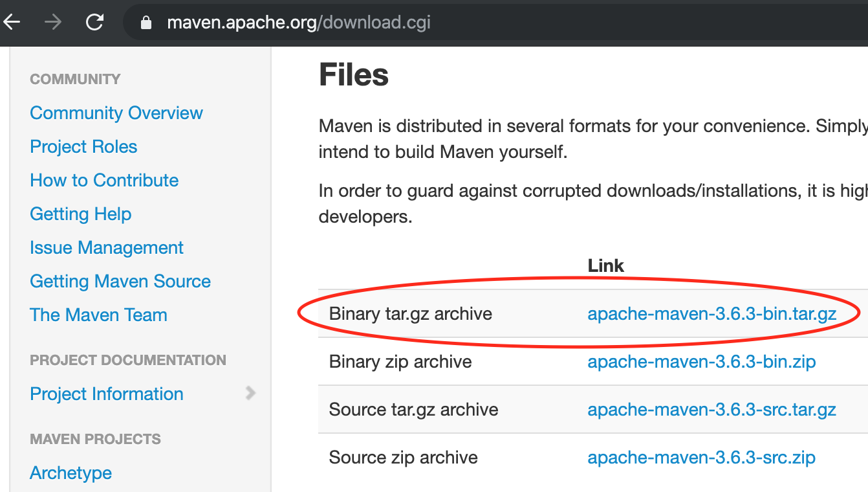Open Getting Maven Source
The height and width of the screenshot is (492, 868).
pos(120,281)
